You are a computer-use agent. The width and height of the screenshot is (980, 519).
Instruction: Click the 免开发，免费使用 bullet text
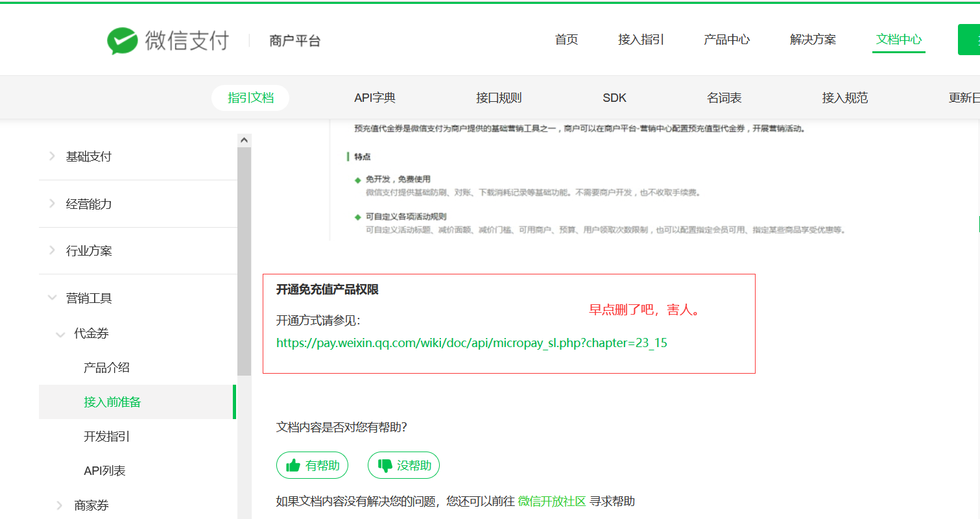tap(398, 179)
